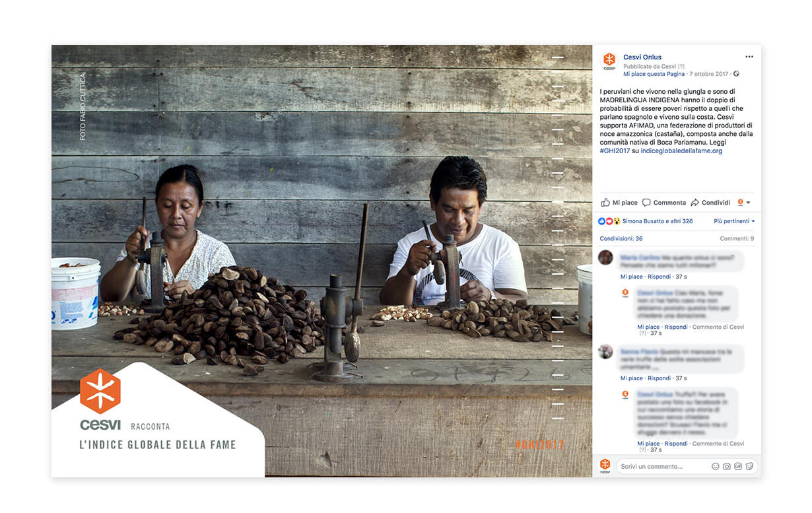Open the sticker picker icon
The height and width of the screenshot is (513, 812).
pyautogui.click(x=749, y=466)
